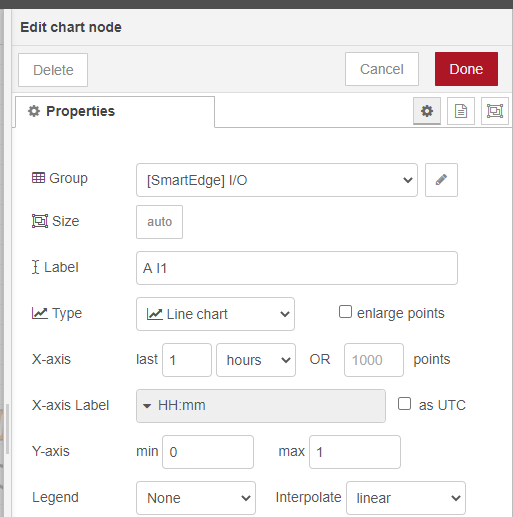This screenshot has width=513, height=517.
Task: Open node description document icon
Action: 461,111
